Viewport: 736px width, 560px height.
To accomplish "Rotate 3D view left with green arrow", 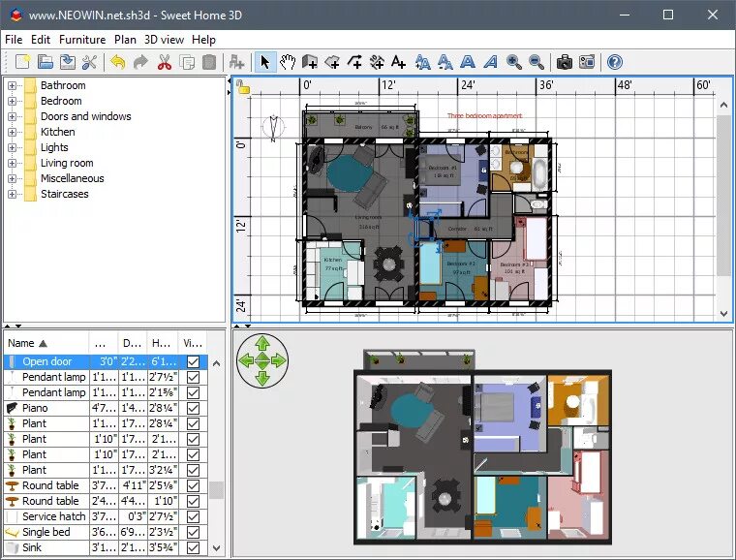I will (246, 360).
